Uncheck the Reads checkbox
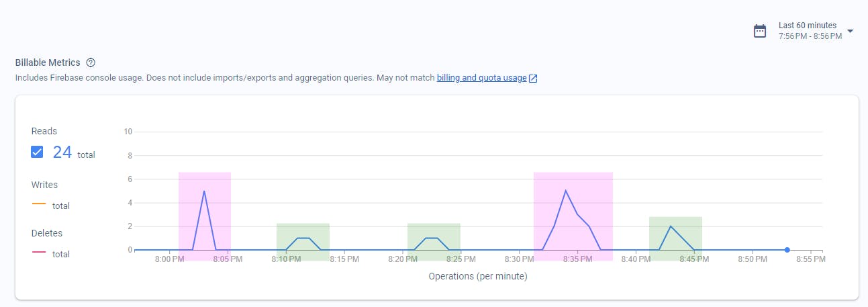The height and width of the screenshot is (307, 868). coord(38,152)
